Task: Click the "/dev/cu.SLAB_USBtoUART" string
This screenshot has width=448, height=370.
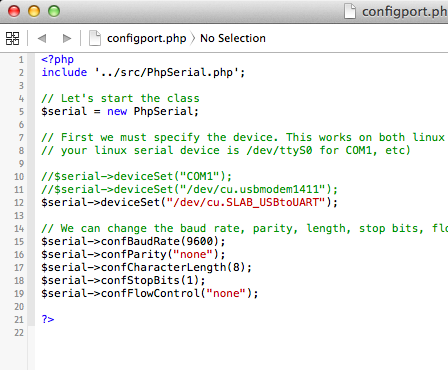Action: pyautogui.click(x=246, y=202)
